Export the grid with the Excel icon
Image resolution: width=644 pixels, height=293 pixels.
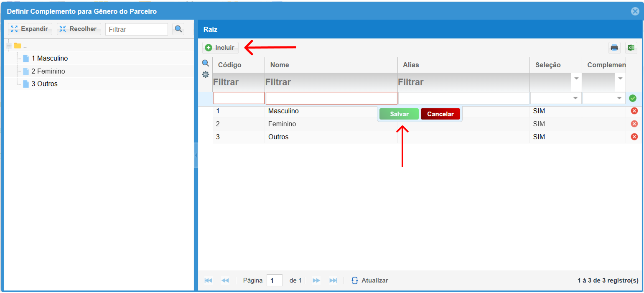(x=631, y=48)
